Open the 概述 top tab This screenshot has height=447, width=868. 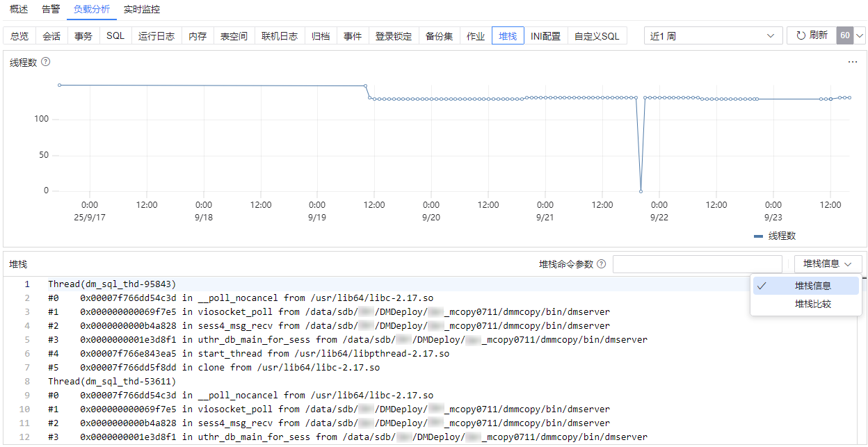(x=19, y=10)
